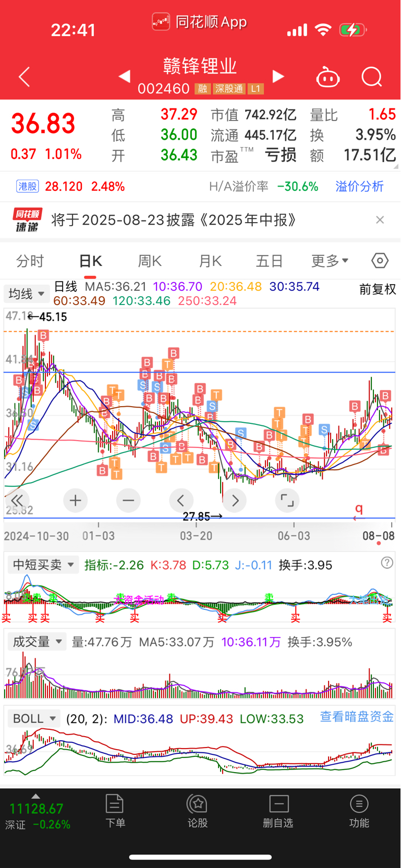401x868 pixels.
Task: Open the 更多 periods dropdown
Action: pyautogui.click(x=330, y=261)
